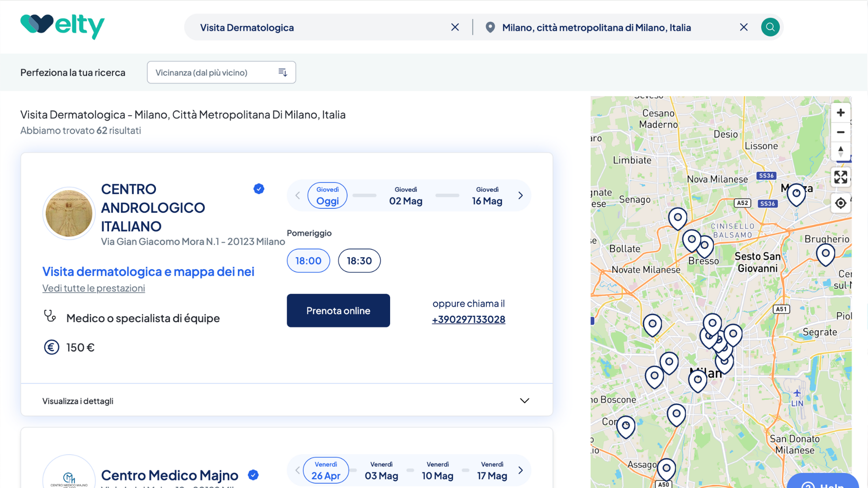Click the Prenota online button
This screenshot has height=488, width=868.
coord(338,310)
